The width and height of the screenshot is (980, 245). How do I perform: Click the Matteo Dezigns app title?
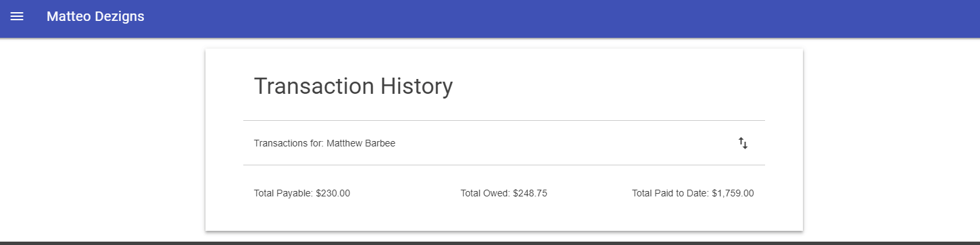click(x=95, y=16)
